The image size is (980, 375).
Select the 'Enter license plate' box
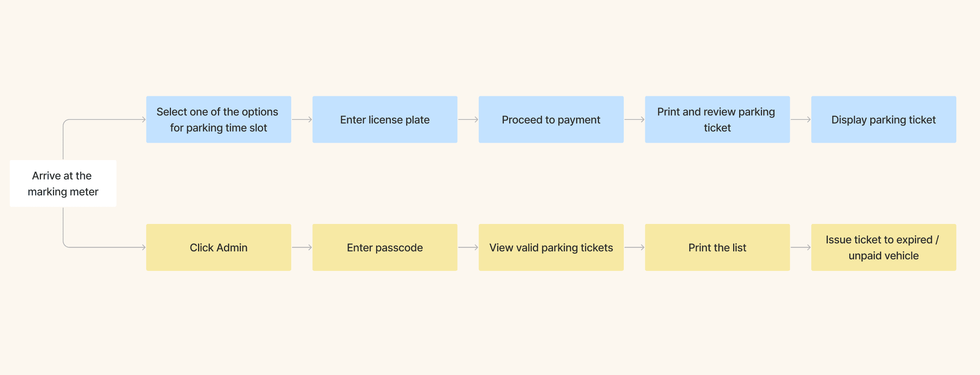tap(385, 119)
